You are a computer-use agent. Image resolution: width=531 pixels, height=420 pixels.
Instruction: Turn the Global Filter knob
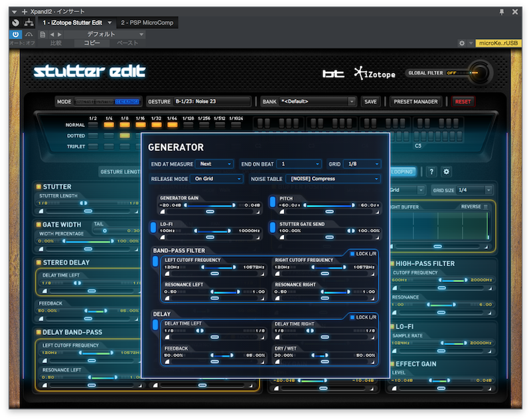[480, 73]
